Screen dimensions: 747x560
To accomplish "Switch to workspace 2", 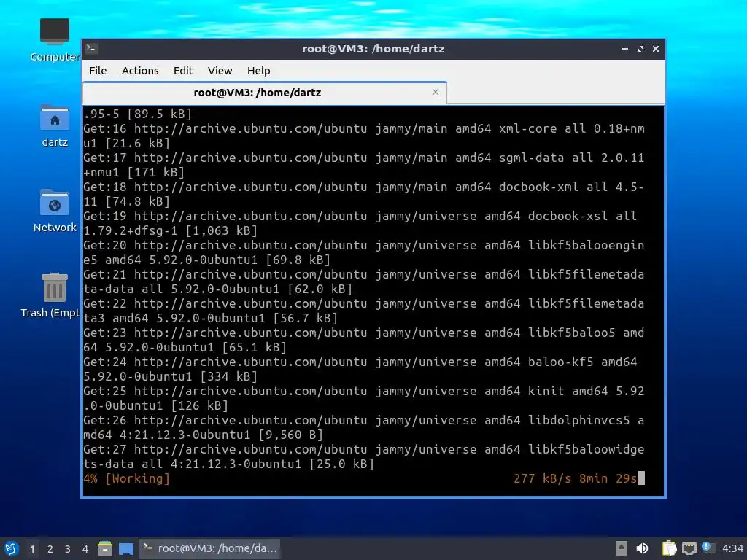I will [50, 549].
